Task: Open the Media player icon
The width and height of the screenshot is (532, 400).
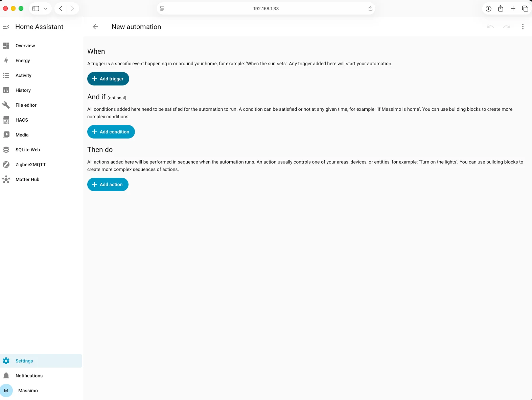Action: tap(6, 135)
